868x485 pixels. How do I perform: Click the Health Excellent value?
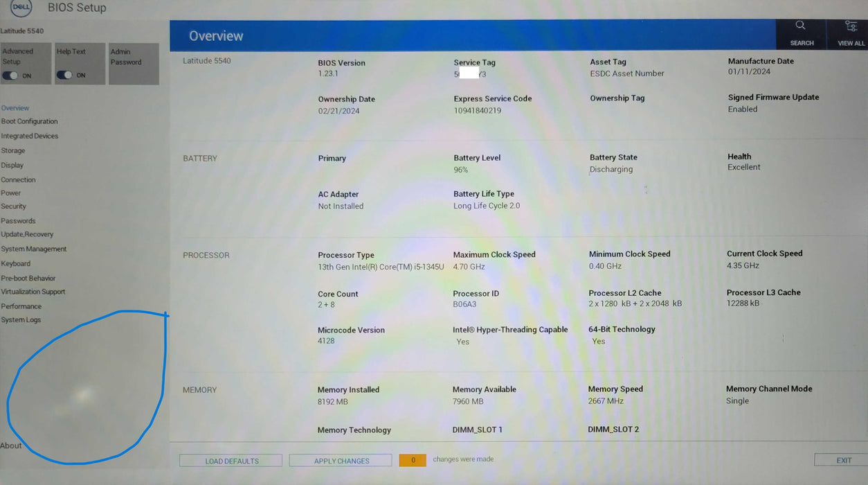click(744, 167)
